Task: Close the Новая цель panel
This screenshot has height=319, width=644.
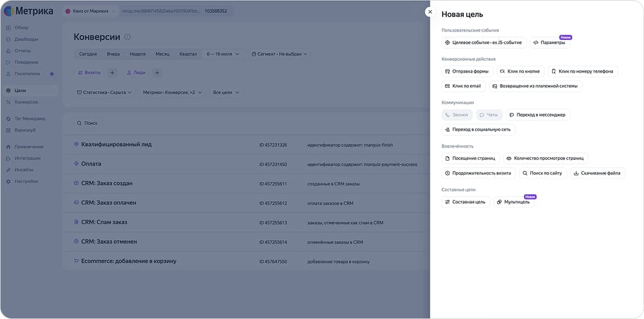Action: pos(430,12)
